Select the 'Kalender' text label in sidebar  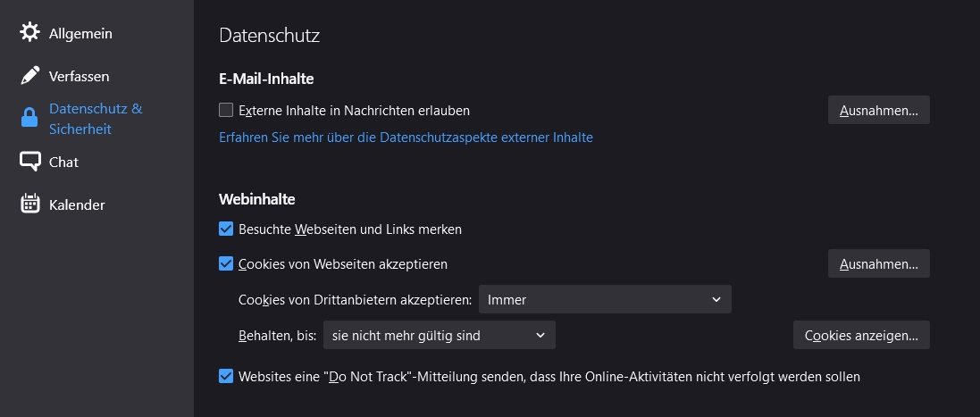77,205
